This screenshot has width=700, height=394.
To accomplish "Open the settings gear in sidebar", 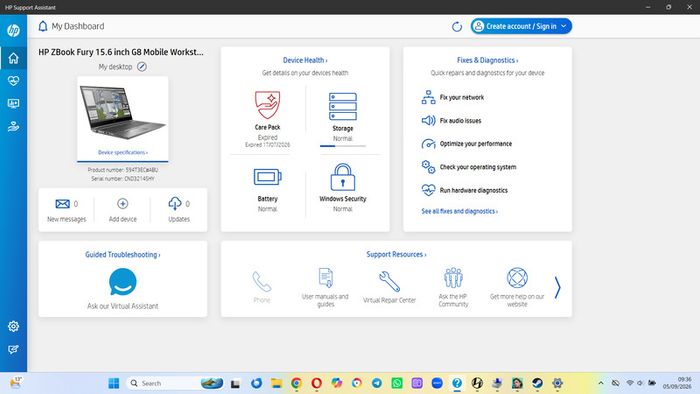I will pyautogui.click(x=13, y=326).
